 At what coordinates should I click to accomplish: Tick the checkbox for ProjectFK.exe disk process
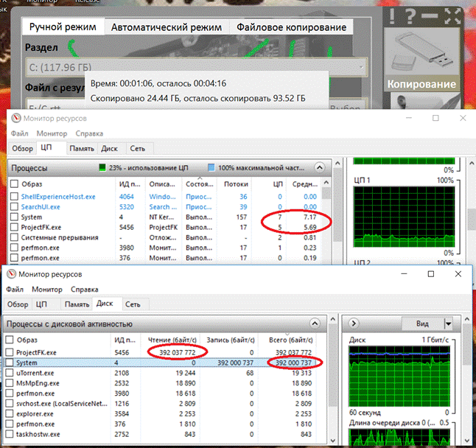pos(10,352)
